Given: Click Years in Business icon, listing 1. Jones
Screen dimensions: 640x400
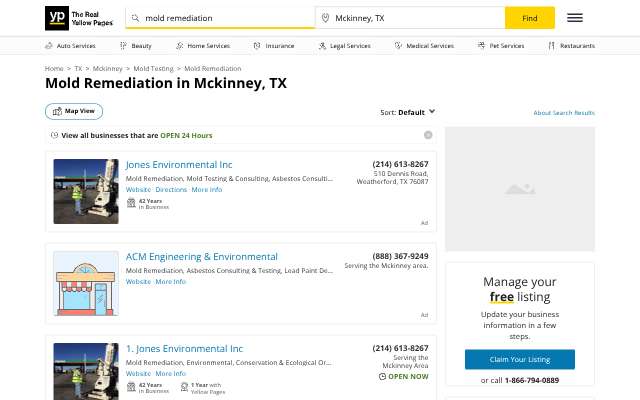Looking at the screenshot, I should coord(131,387).
